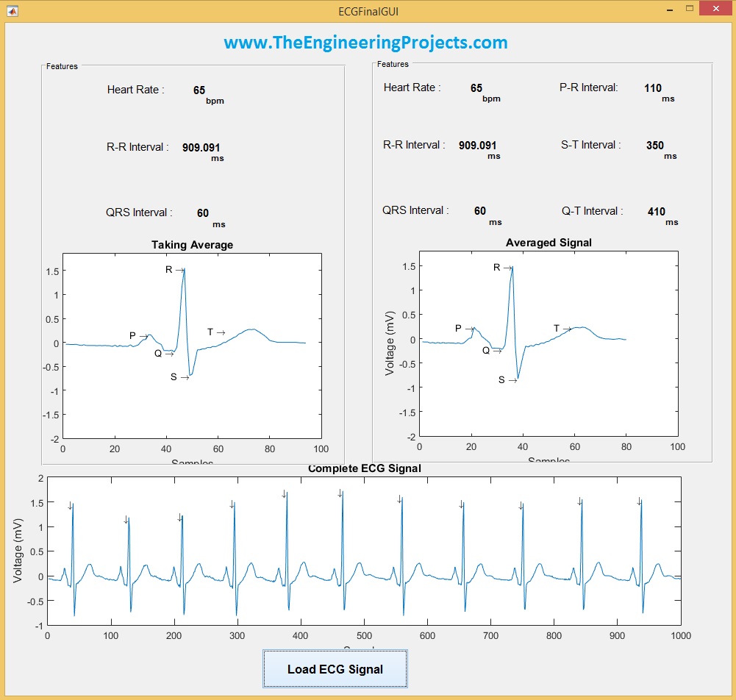Click the Load ECG Signal button
736x700 pixels.
[335, 668]
